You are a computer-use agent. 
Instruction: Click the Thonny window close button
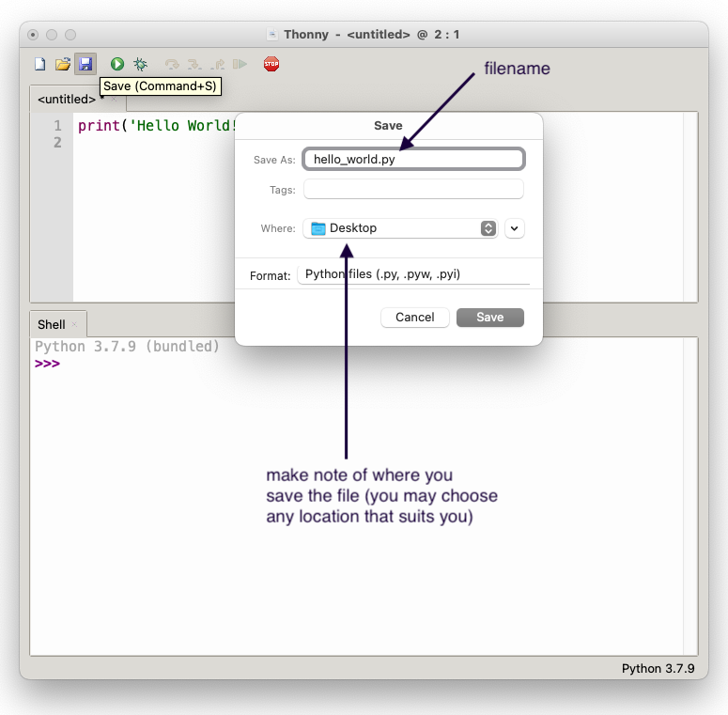coord(33,35)
